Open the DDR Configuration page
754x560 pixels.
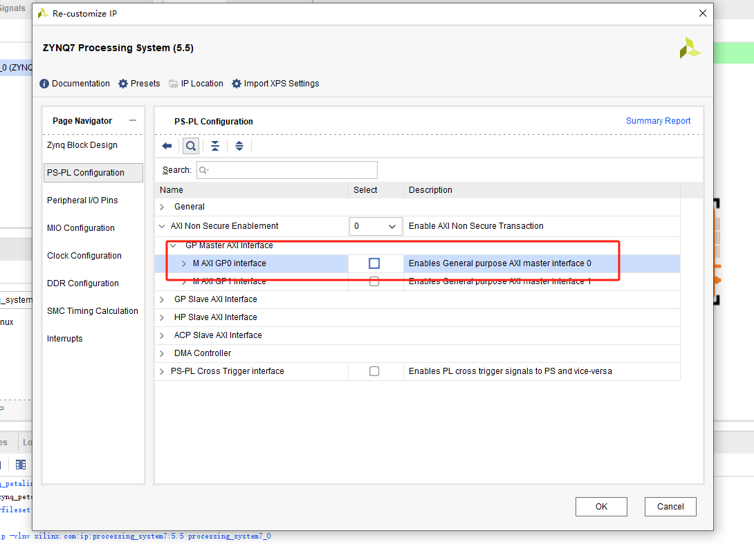coord(83,283)
